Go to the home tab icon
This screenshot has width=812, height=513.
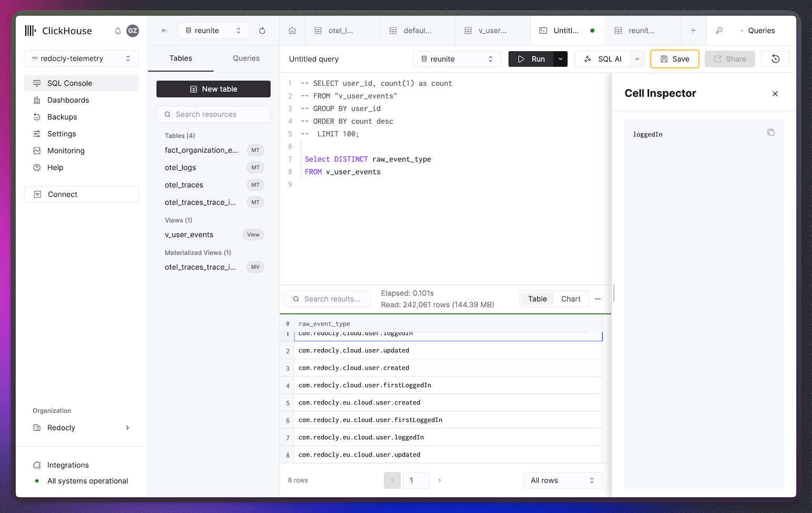292,31
